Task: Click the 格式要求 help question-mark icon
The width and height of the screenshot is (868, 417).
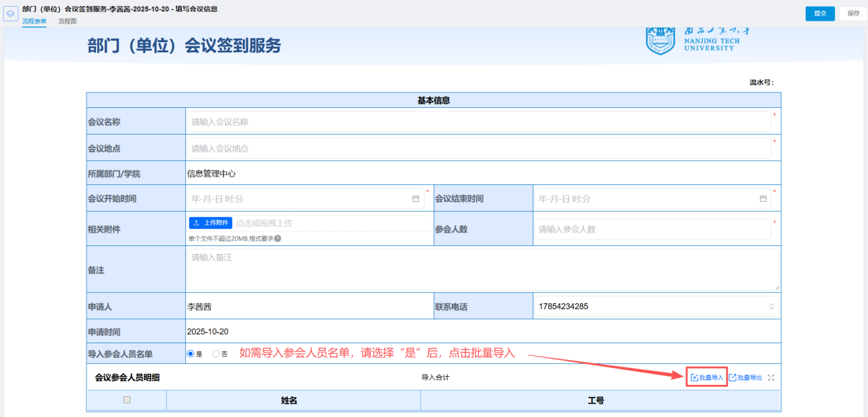Action: pos(278,239)
